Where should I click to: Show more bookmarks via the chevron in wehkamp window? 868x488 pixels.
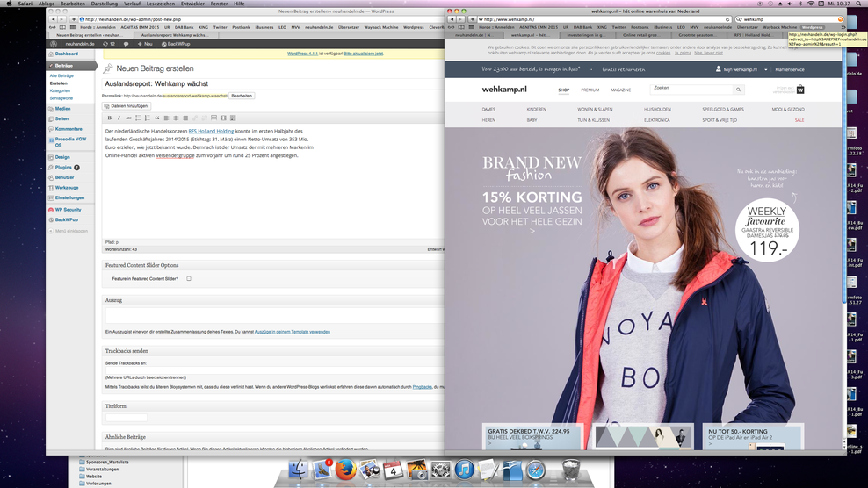click(843, 27)
